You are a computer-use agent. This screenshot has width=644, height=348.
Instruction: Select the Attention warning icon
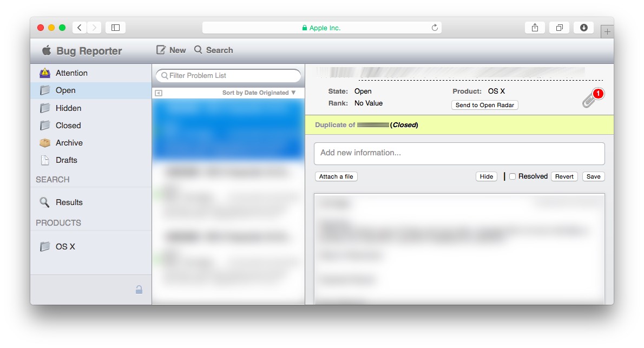click(x=45, y=73)
